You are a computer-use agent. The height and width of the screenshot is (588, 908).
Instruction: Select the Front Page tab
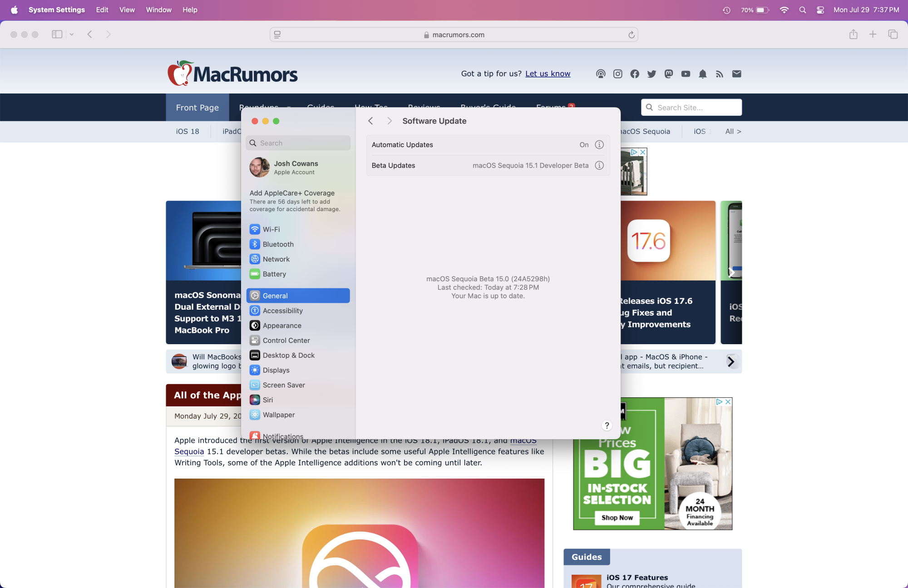tap(197, 108)
